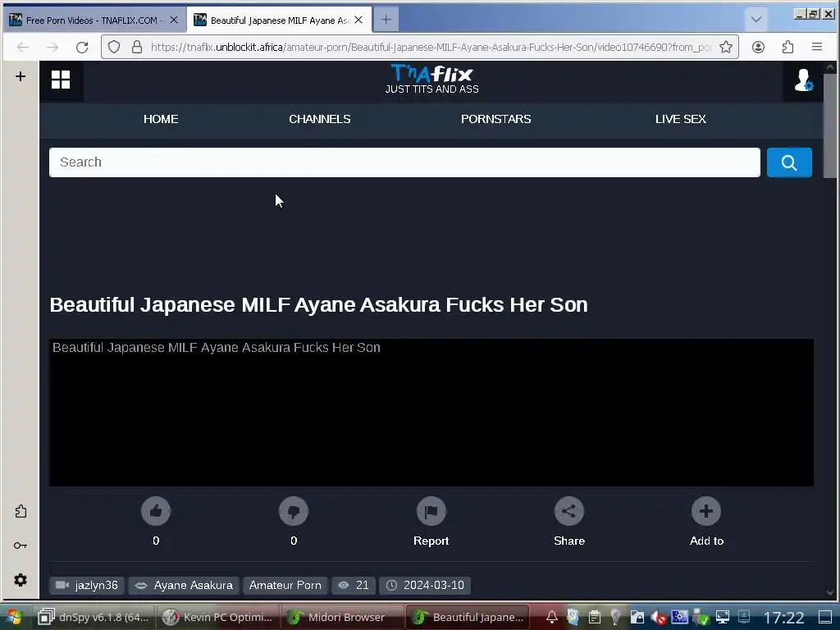Click the Share icon below the video
The image size is (840, 630).
[569, 511]
